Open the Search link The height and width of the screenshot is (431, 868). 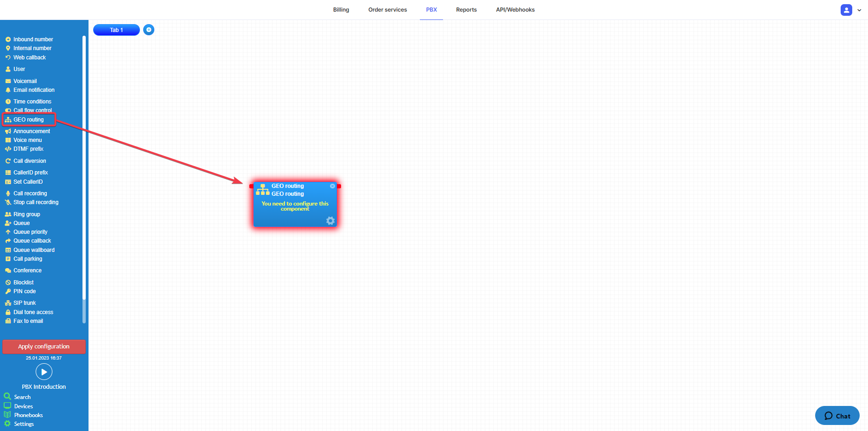(22, 397)
